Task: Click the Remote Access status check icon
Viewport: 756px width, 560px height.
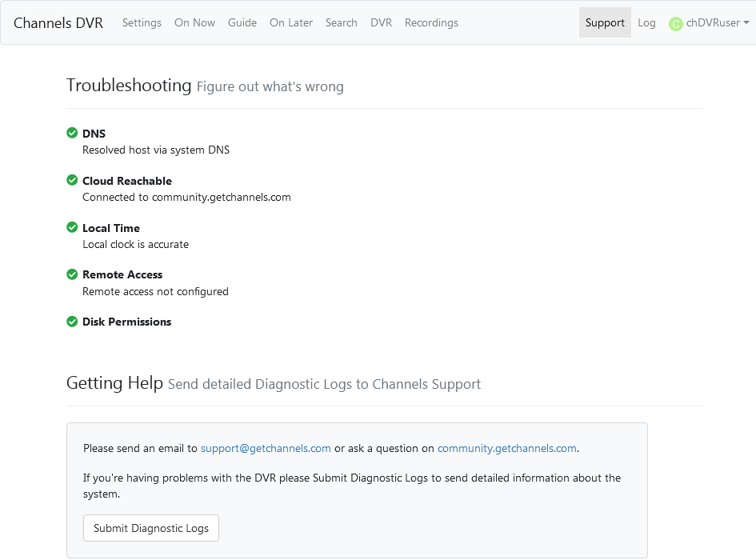Action: (x=72, y=274)
